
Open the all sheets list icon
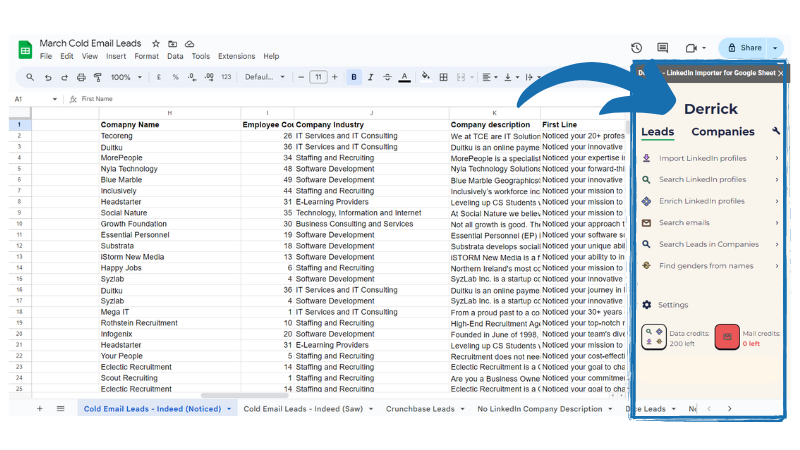click(61, 409)
